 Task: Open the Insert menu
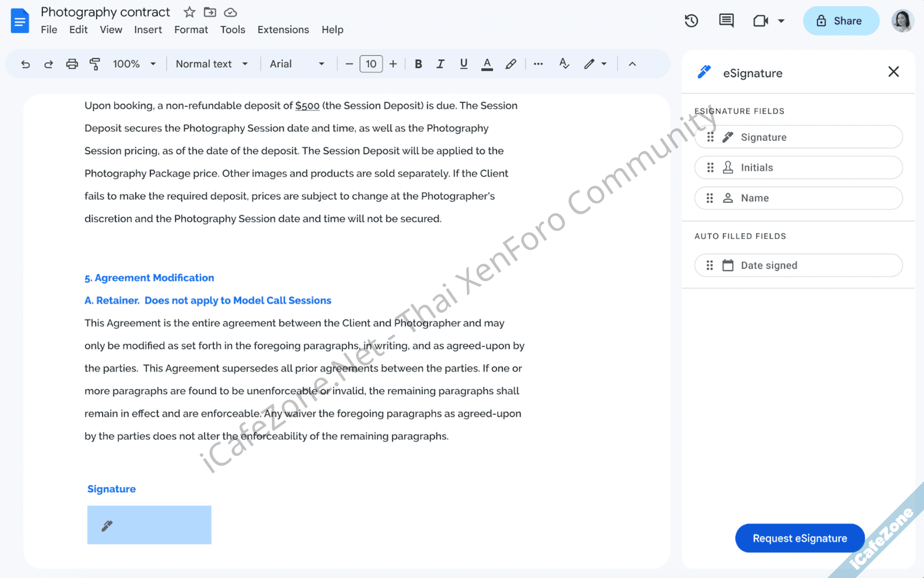pos(148,30)
